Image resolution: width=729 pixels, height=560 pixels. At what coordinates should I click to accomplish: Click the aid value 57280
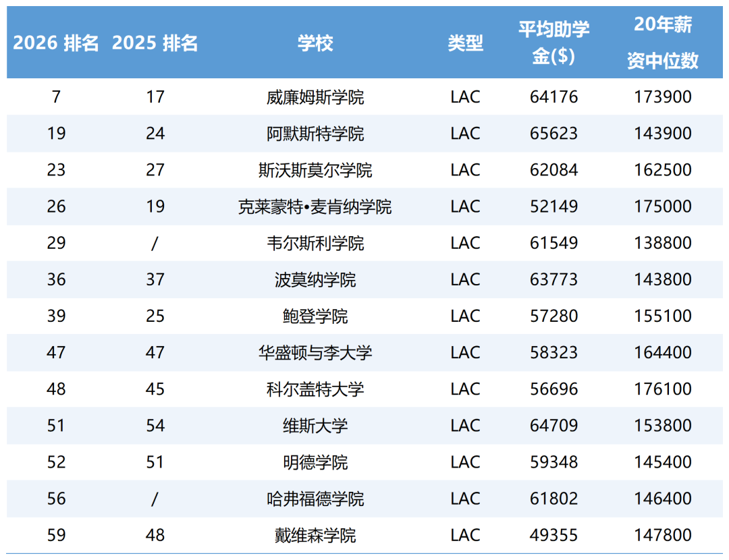(553, 316)
